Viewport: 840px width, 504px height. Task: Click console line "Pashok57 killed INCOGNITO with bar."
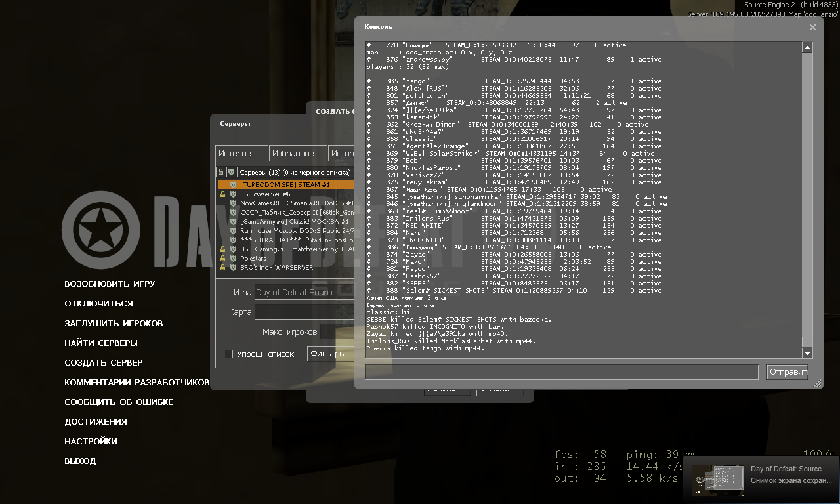point(436,327)
